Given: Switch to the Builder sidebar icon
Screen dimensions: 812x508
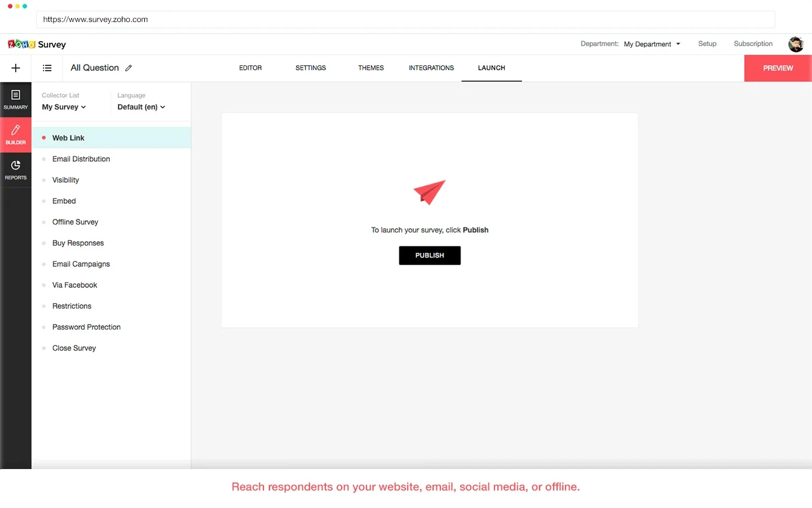Looking at the screenshot, I should [15, 134].
